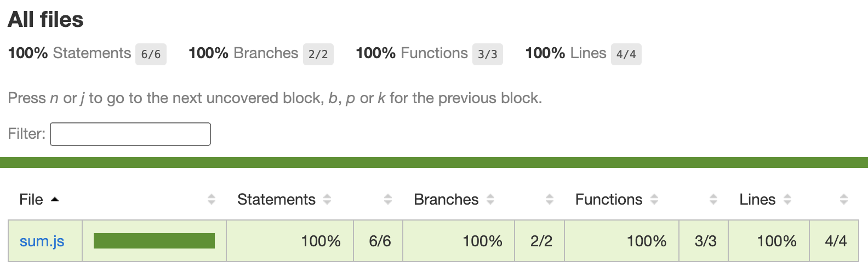Click the All files heading
The image size is (868, 271).
point(45,20)
